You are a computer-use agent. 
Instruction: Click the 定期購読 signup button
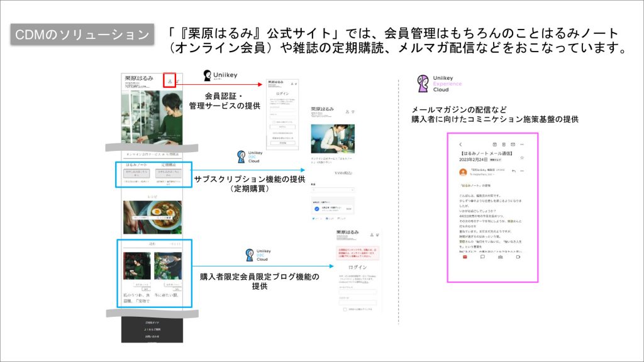click(169, 173)
